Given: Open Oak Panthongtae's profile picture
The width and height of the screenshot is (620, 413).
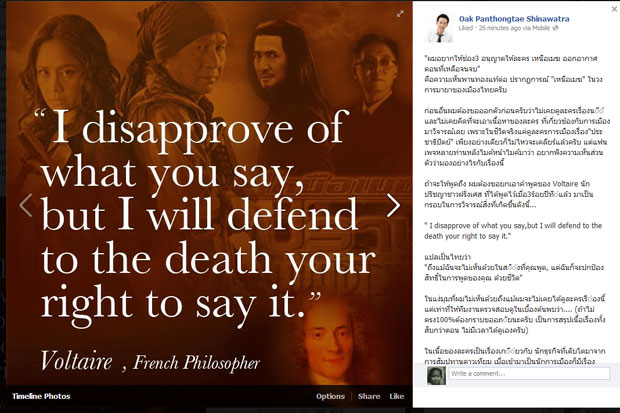Looking at the screenshot, I should pyautogui.click(x=439, y=28).
